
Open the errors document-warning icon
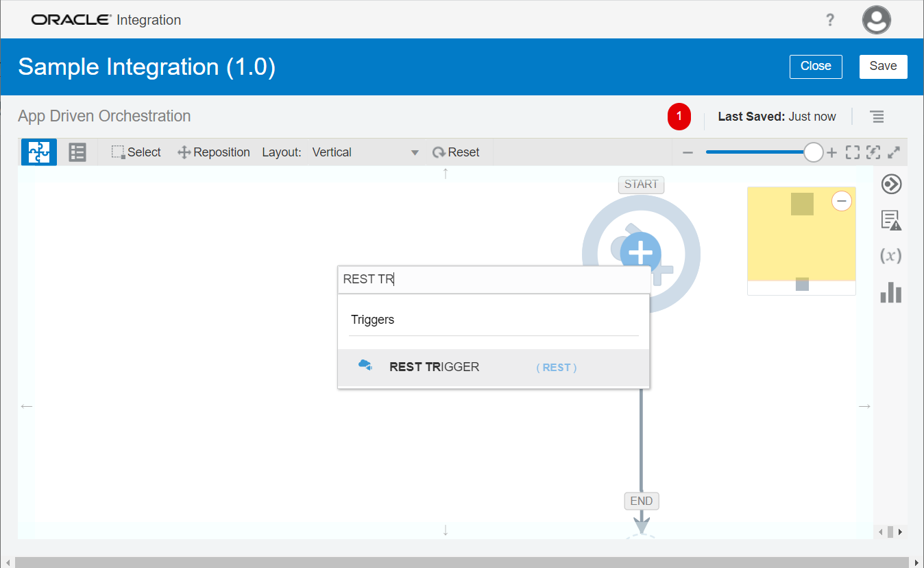(891, 220)
